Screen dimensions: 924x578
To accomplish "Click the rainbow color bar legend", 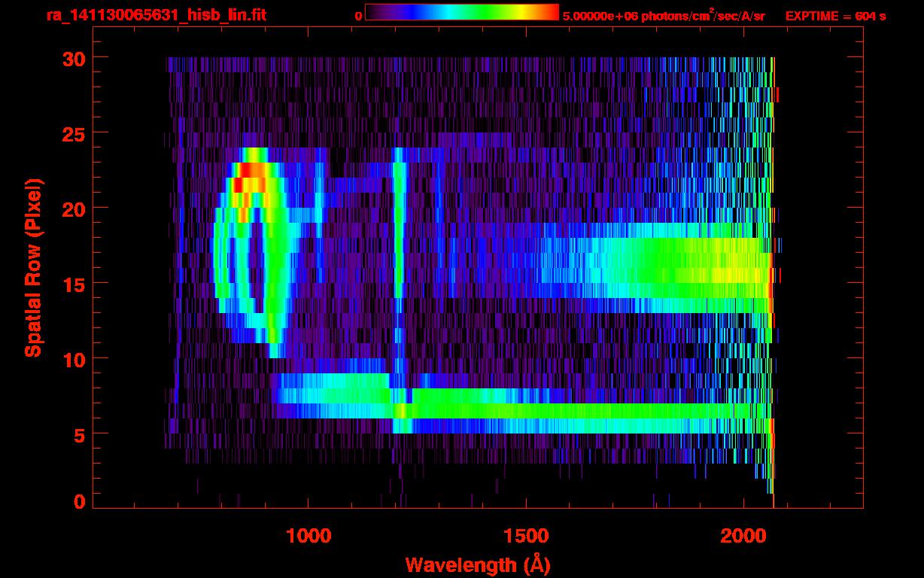I will 462,13.
